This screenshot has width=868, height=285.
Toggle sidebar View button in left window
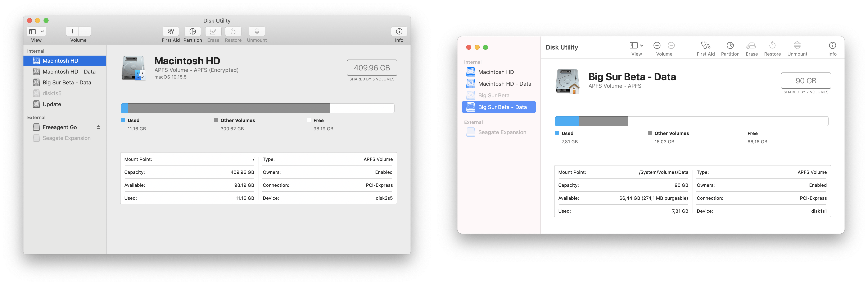point(33,31)
